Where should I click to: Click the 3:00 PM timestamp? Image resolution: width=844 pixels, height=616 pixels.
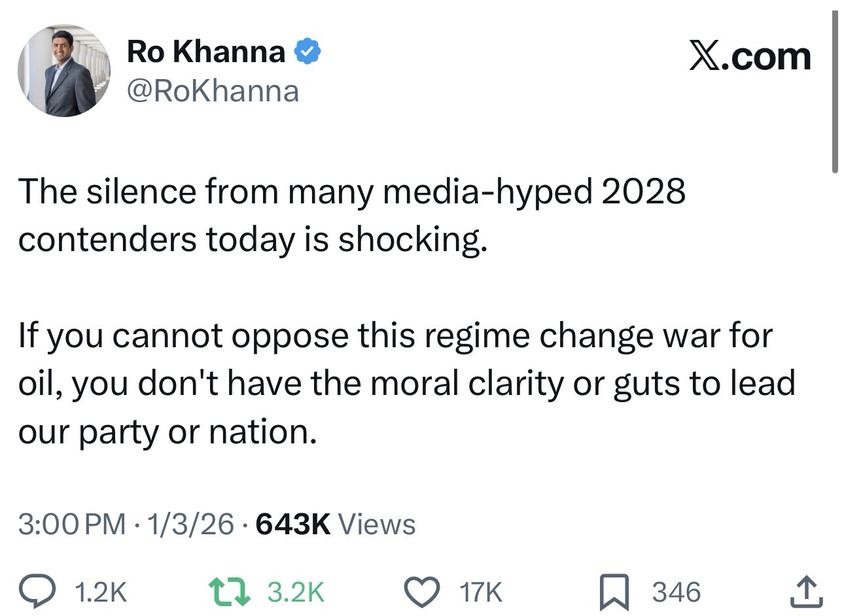click(72, 524)
